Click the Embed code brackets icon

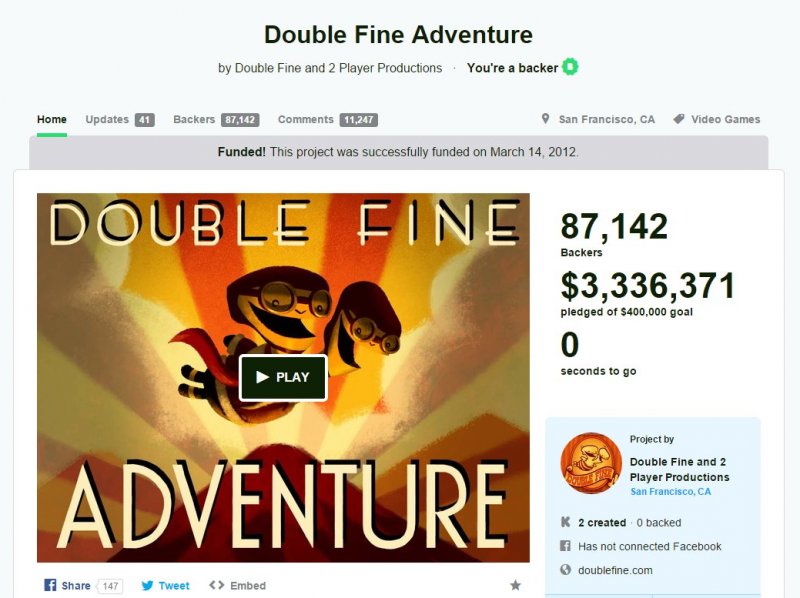[217, 585]
